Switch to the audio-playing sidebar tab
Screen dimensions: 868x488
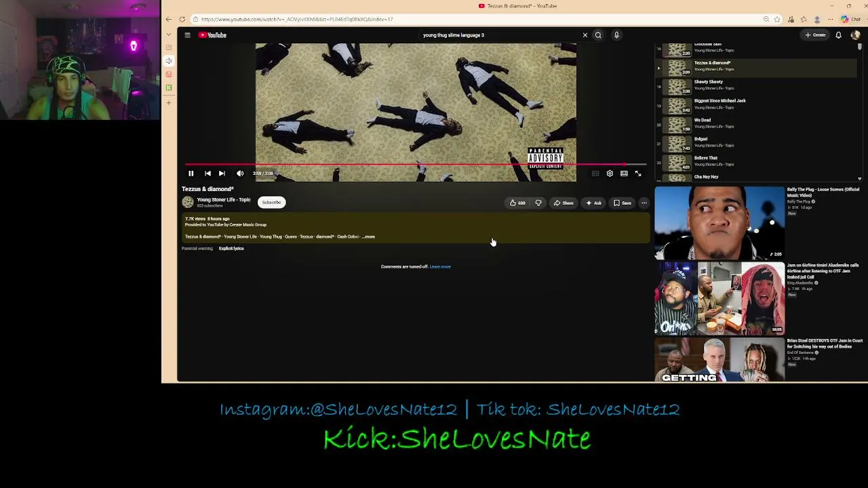click(169, 61)
